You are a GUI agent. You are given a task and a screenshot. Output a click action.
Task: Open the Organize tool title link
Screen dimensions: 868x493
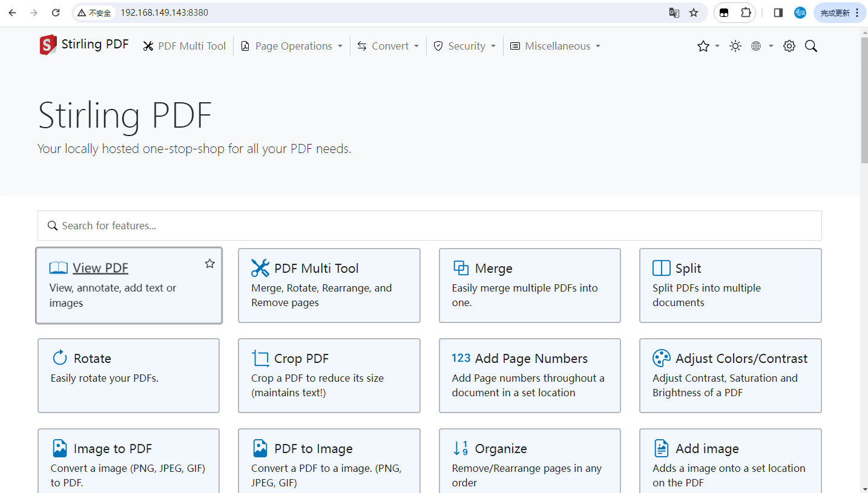[x=501, y=448]
